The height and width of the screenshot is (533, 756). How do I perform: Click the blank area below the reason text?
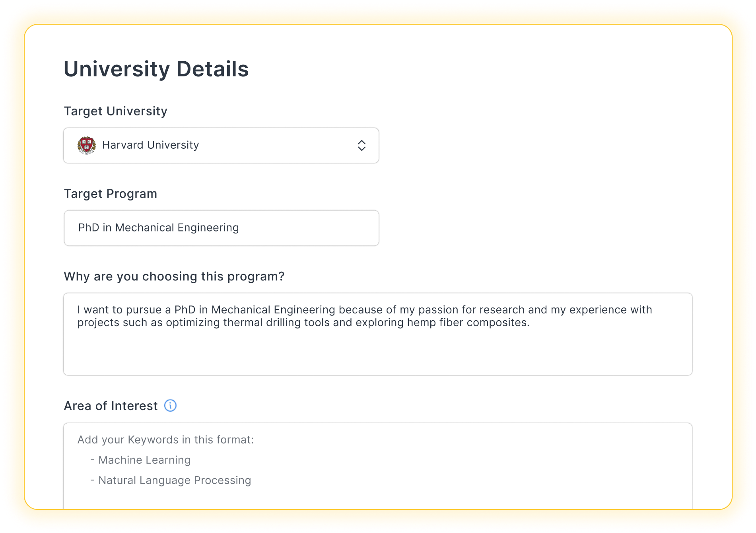377,354
